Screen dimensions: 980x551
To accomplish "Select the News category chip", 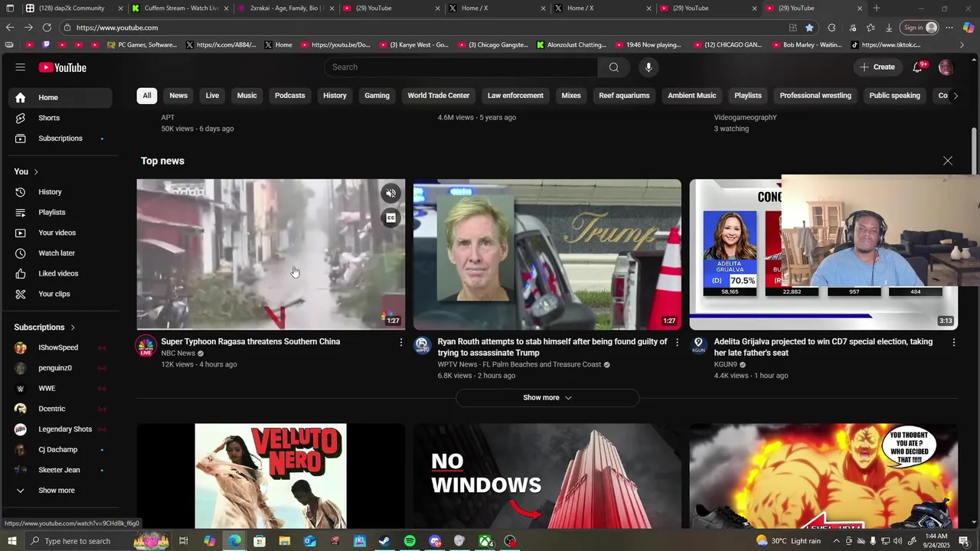I will (x=178, y=96).
